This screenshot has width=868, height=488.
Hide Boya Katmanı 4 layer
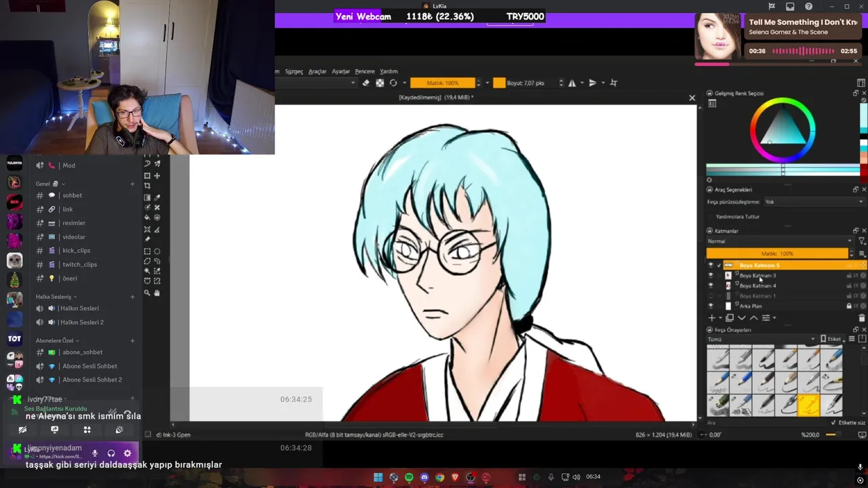(711, 286)
